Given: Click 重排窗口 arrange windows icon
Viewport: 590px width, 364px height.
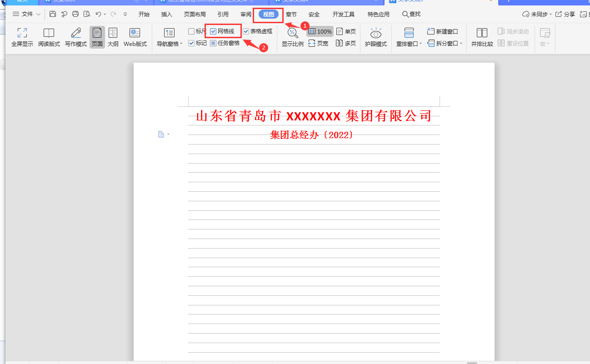Looking at the screenshot, I should point(409,33).
